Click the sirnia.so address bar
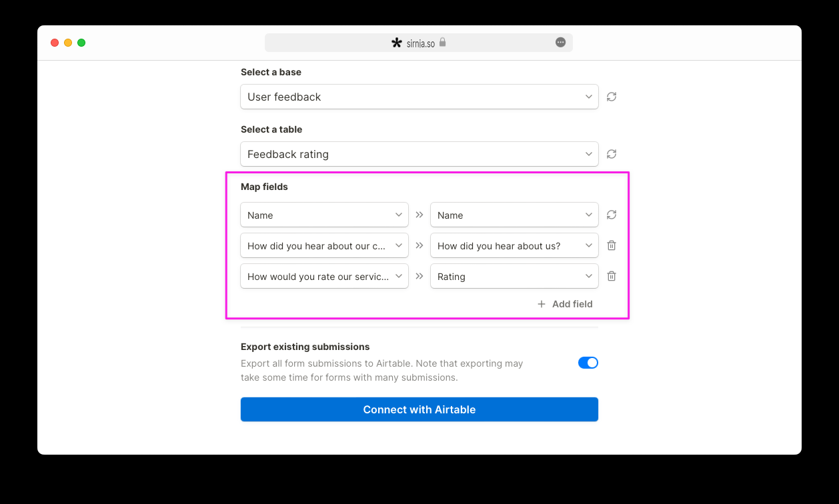 click(419, 43)
